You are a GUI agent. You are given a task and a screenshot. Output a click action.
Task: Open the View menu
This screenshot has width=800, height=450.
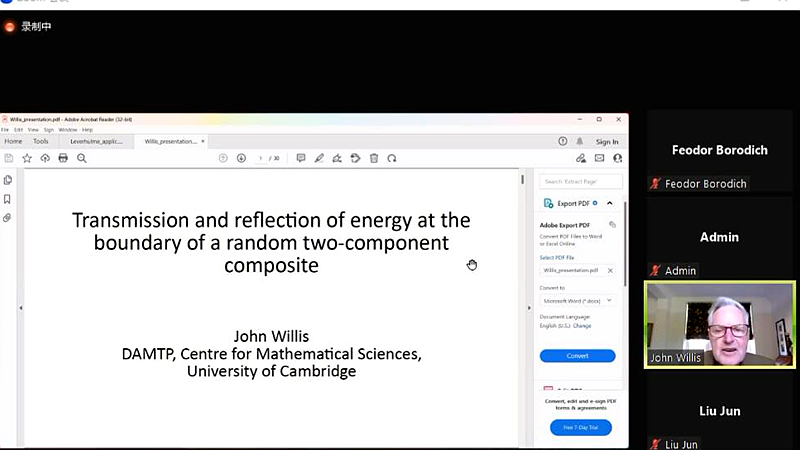coord(33,130)
